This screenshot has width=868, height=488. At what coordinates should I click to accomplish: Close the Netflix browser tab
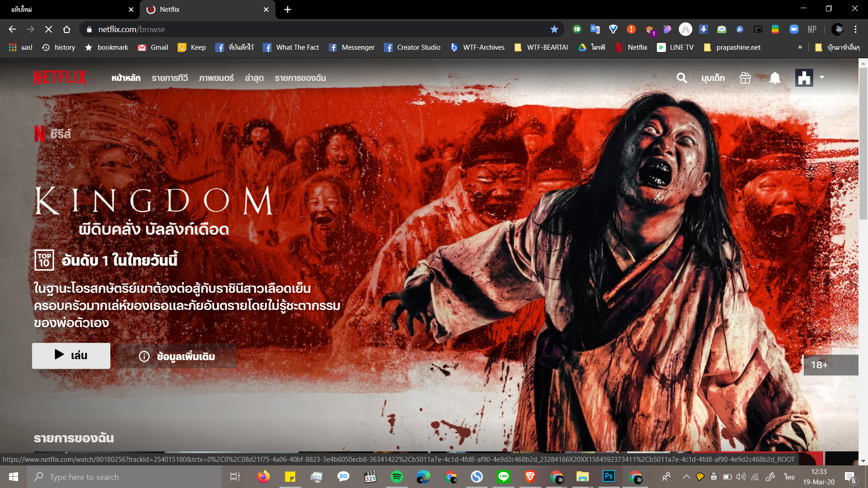click(266, 9)
